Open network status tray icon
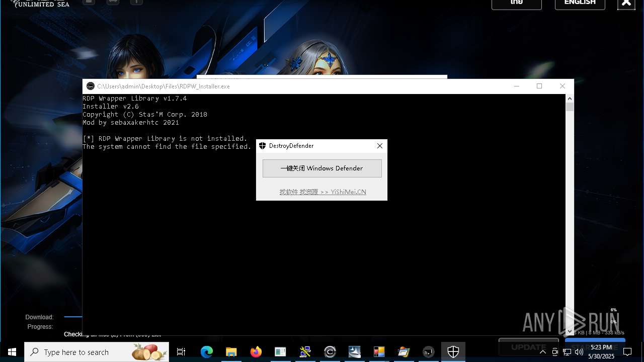 [567, 352]
